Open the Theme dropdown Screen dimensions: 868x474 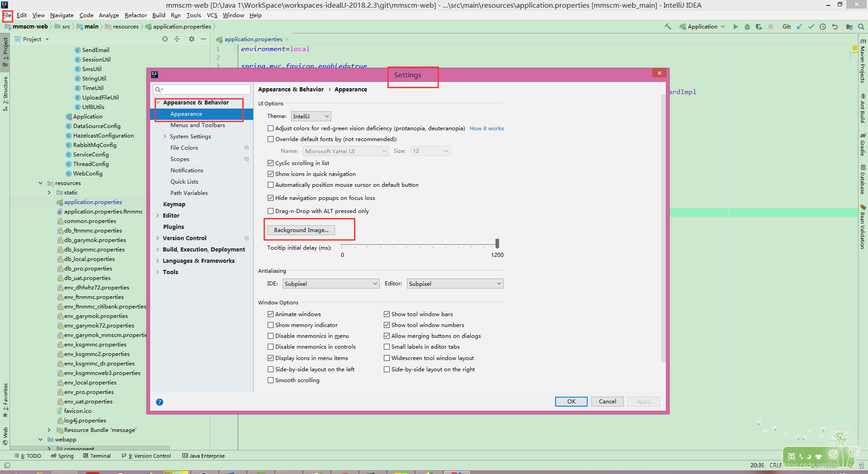tap(311, 117)
